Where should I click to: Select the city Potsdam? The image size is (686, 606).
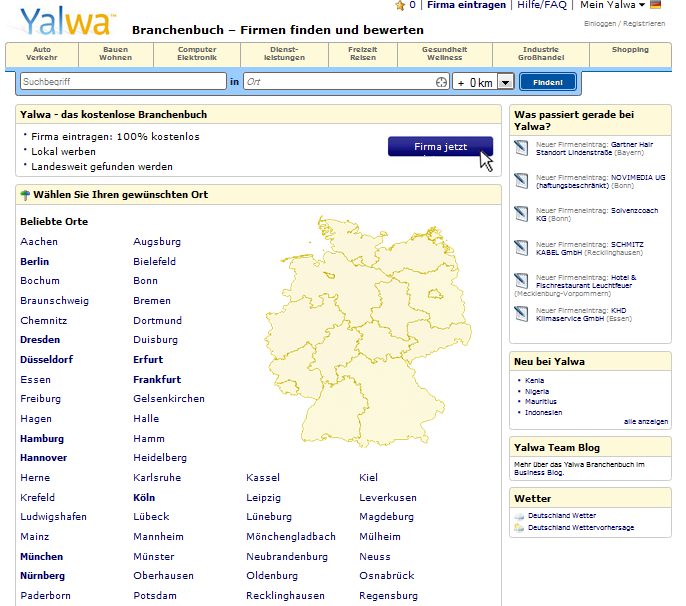[x=155, y=596]
